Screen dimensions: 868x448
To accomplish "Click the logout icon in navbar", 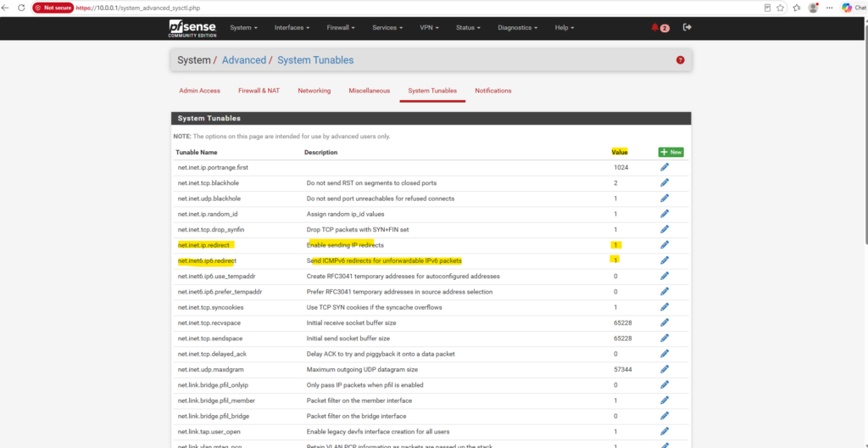I will [687, 27].
